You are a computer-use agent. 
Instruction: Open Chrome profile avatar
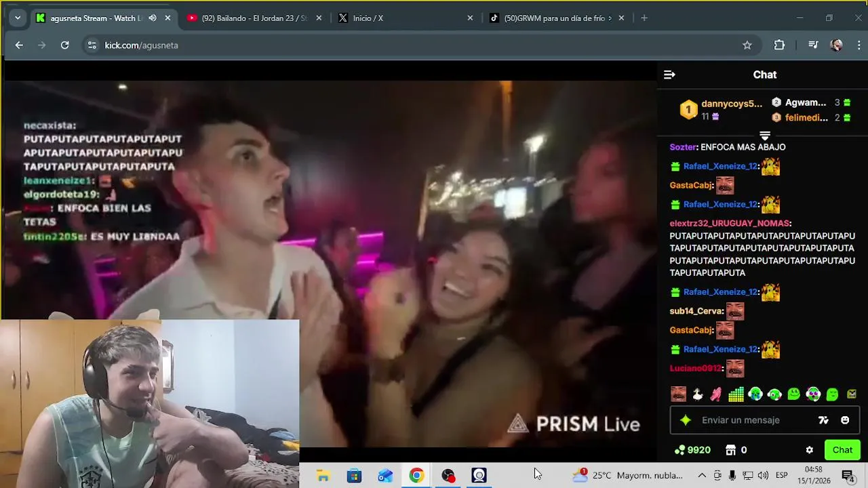click(837, 45)
